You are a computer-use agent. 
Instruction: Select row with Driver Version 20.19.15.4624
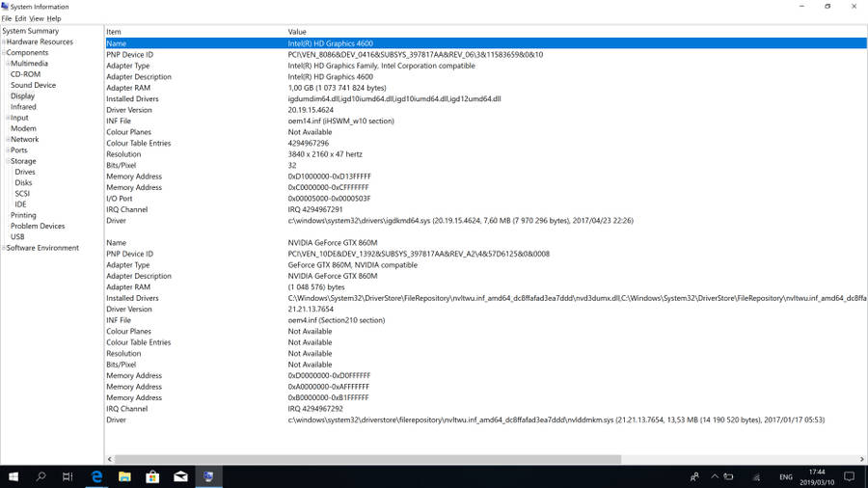(x=486, y=110)
